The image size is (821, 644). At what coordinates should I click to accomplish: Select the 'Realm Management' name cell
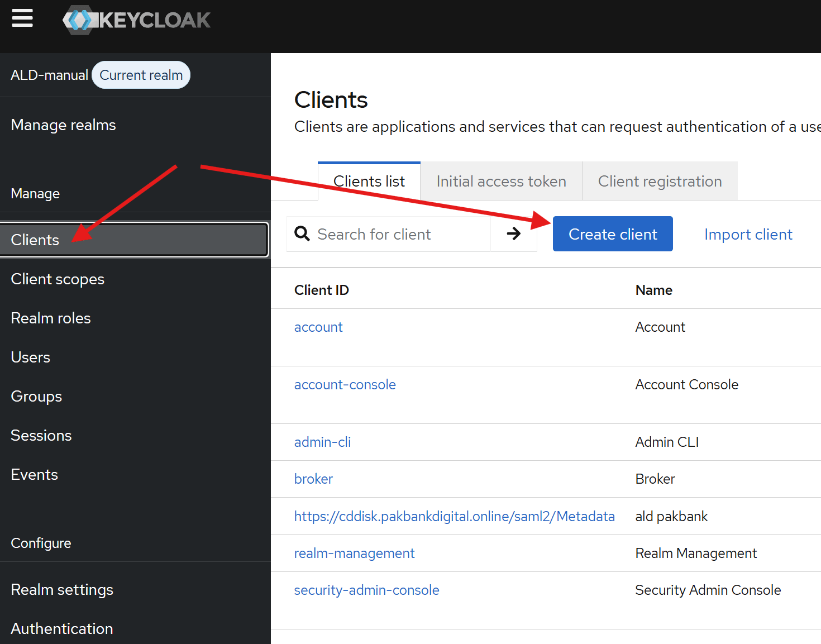(x=696, y=553)
